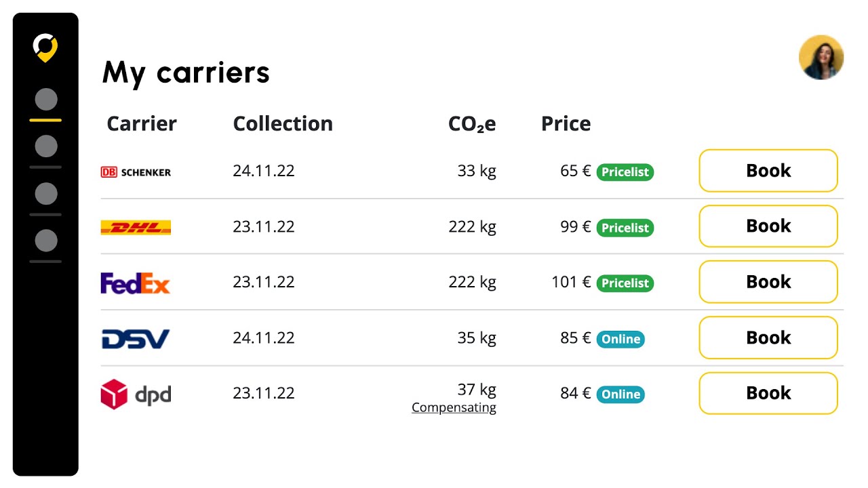Viewport: 868px width, 488px height.
Task: Open the user profile avatar
Action: (x=821, y=58)
